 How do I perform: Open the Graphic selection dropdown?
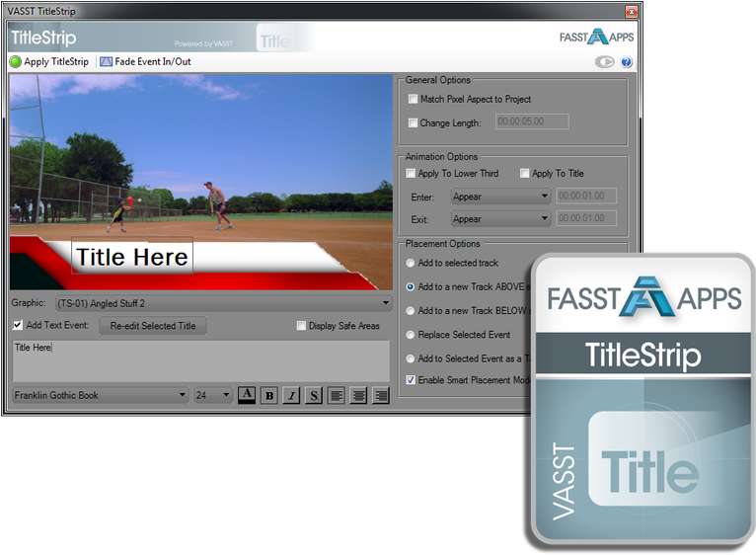[224, 303]
